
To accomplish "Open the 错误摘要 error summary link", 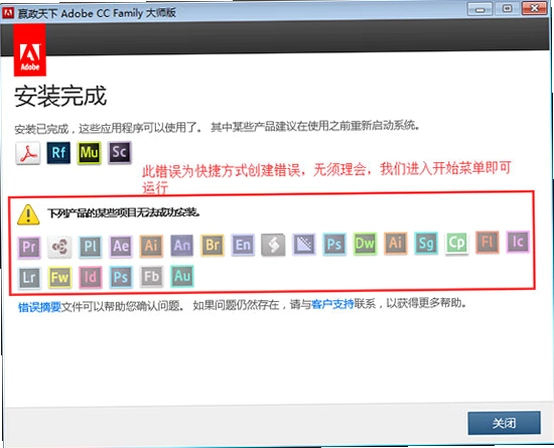I will click(40, 307).
